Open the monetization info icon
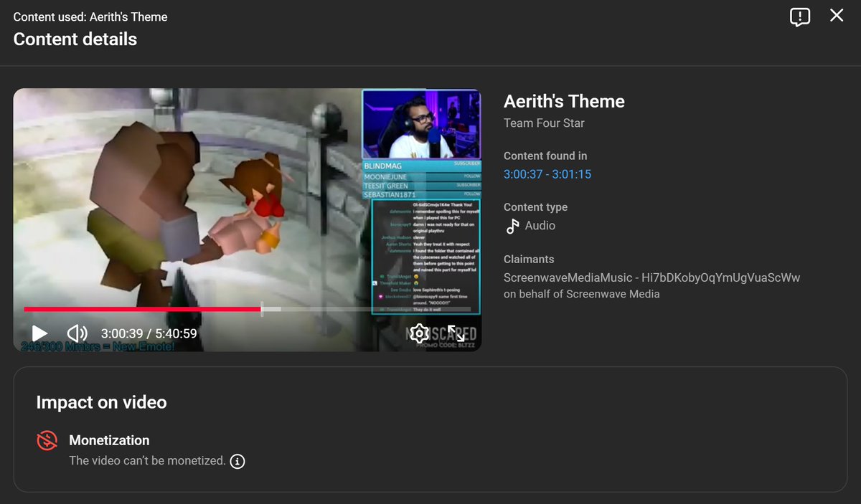Screen dimensions: 861x504 (237, 461)
